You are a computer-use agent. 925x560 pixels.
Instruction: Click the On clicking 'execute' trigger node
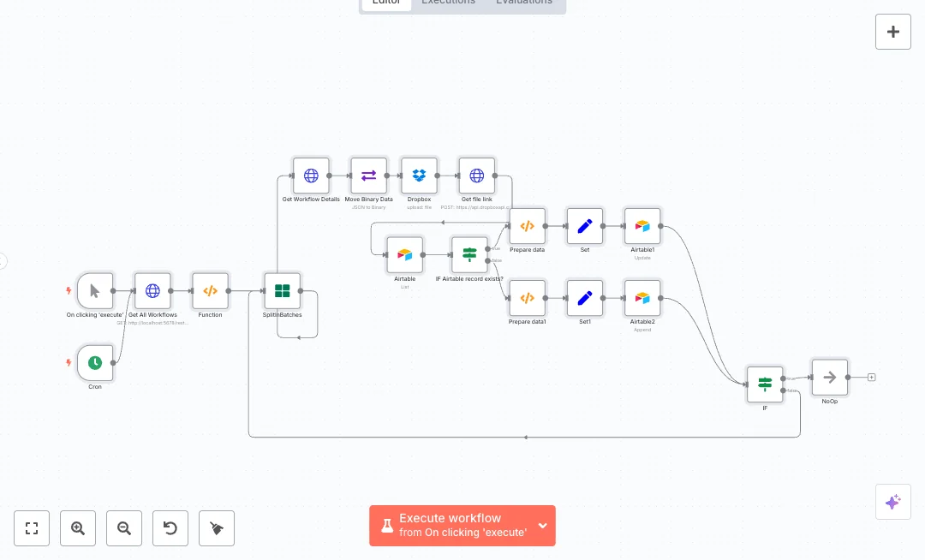pos(95,291)
